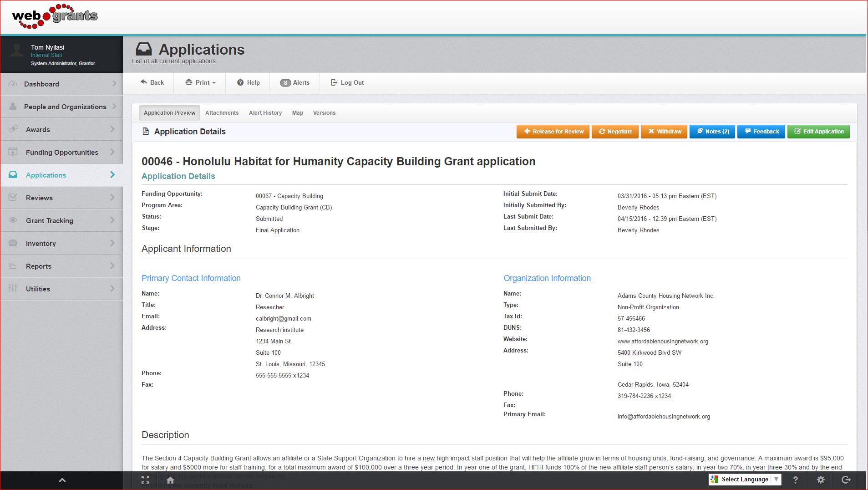Open Edit Application
The image size is (868, 490).
[818, 131]
